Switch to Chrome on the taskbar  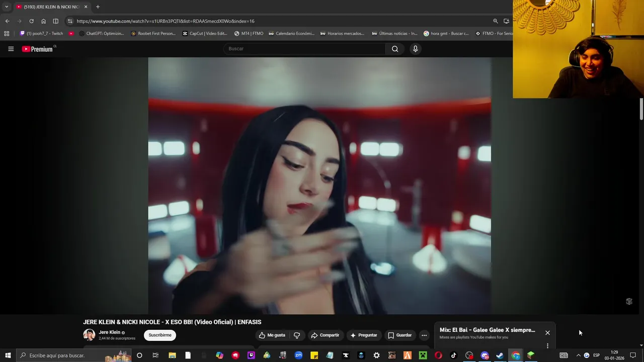pos(516,355)
